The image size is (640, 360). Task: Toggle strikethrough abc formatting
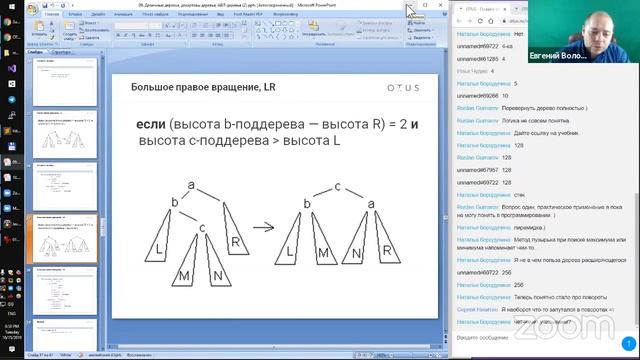tap(142, 36)
